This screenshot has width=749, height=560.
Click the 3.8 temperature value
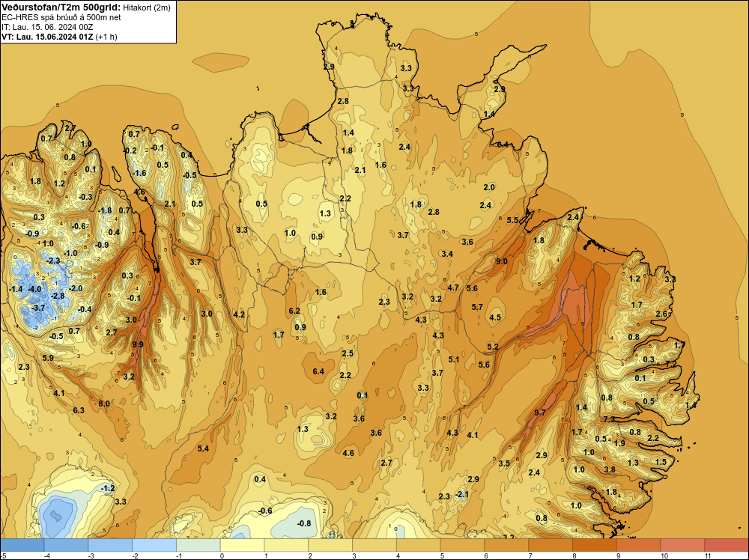610,469
